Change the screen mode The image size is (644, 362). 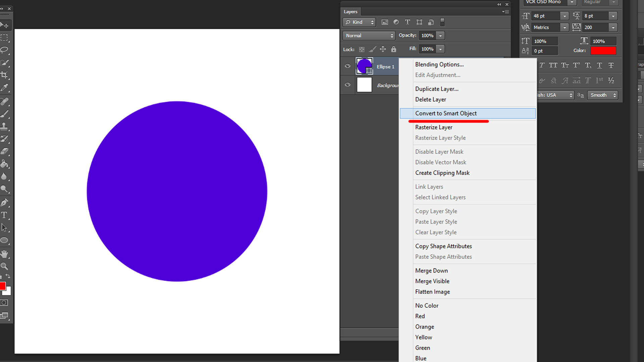click(x=4, y=316)
